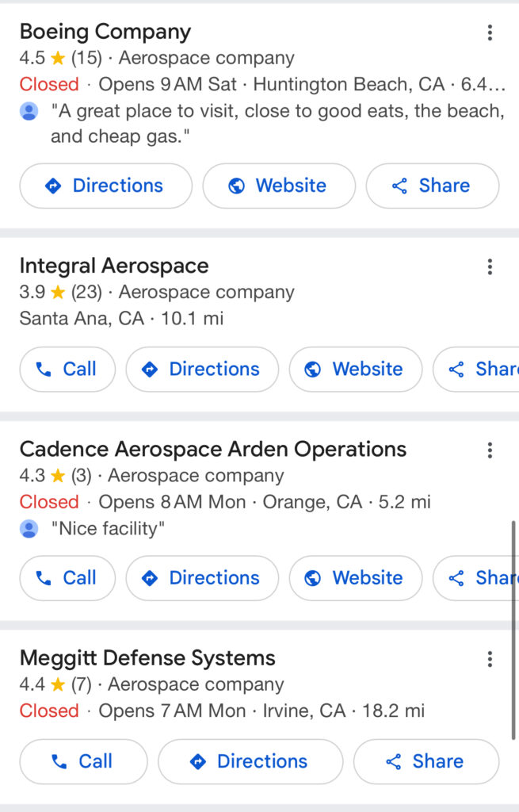Get directions to Meggitt Defense Systems
The height and width of the screenshot is (812, 519).
[x=250, y=762]
